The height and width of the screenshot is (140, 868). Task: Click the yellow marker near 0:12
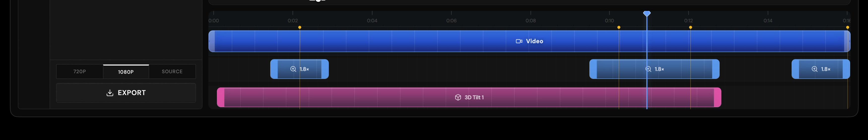[x=690, y=27]
